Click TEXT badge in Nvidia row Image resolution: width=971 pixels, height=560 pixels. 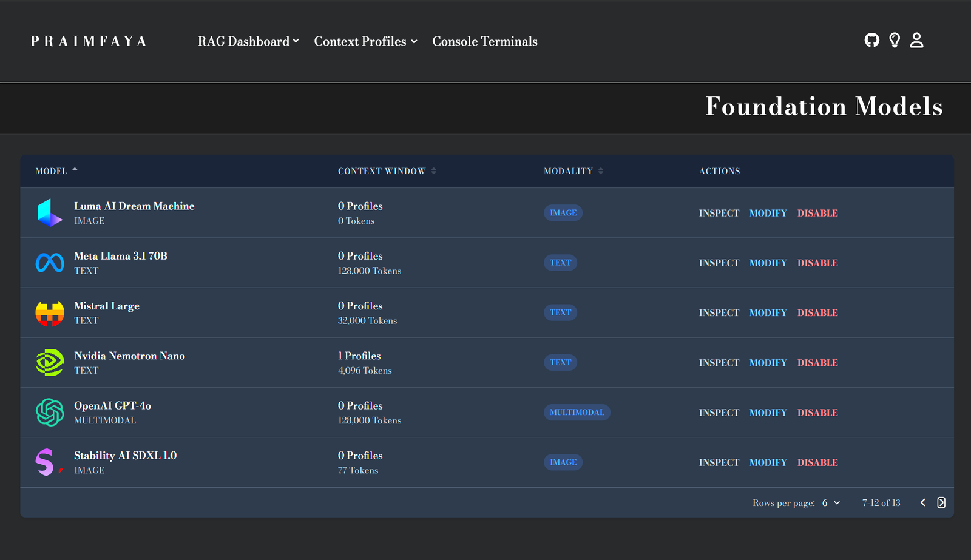[x=560, y=363]
